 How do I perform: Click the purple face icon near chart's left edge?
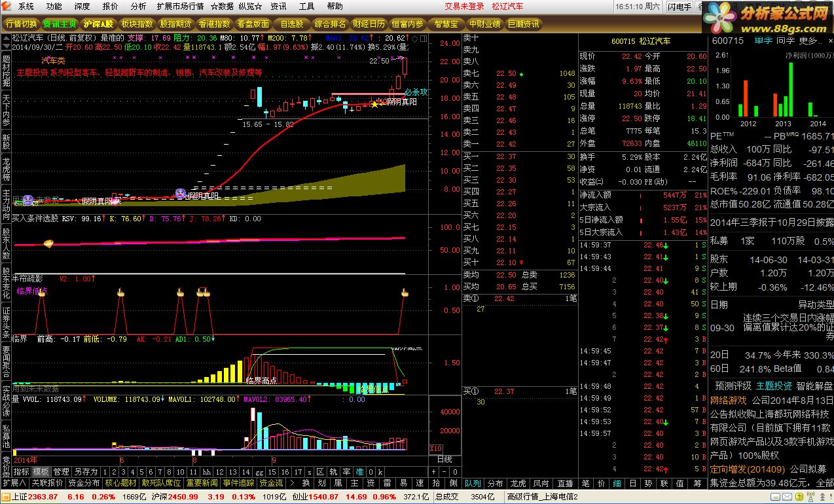pyautogui.click(x=27, y=200)
